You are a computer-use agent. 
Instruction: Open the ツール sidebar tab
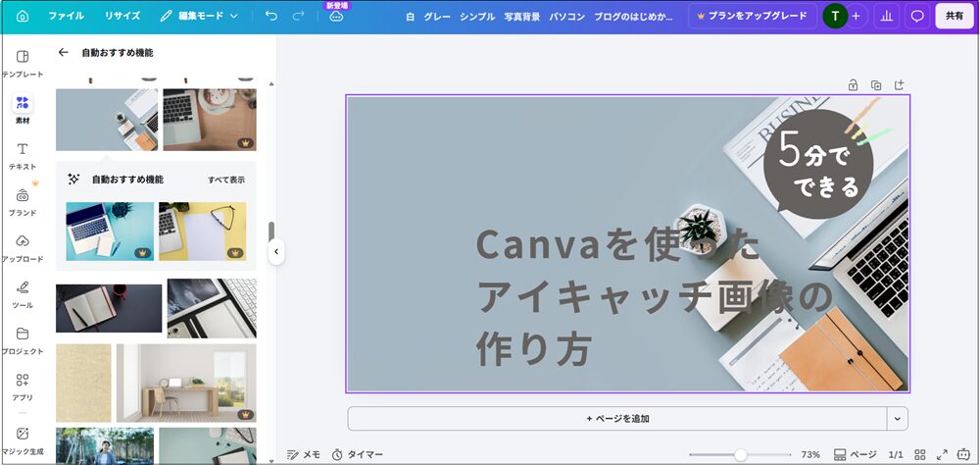click(x=23, y=294)
